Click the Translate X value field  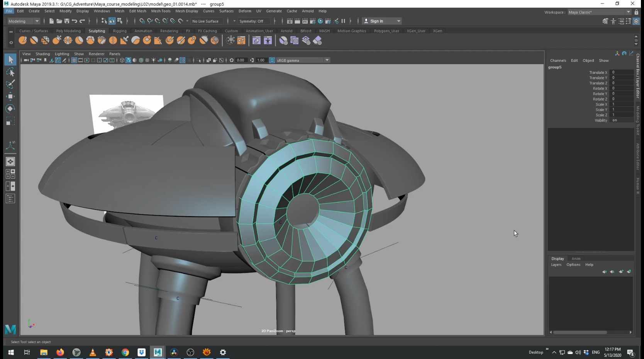click(x=621, y=72)
